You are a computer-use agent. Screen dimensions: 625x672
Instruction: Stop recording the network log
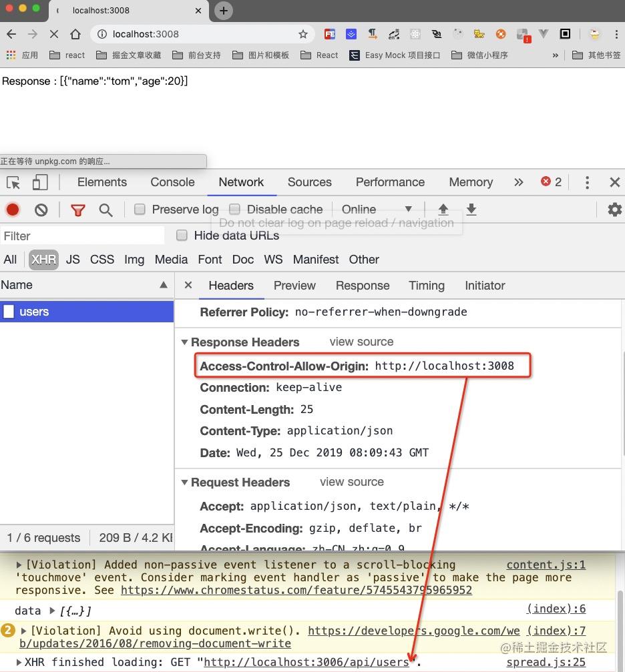click(x=13, y=210)
